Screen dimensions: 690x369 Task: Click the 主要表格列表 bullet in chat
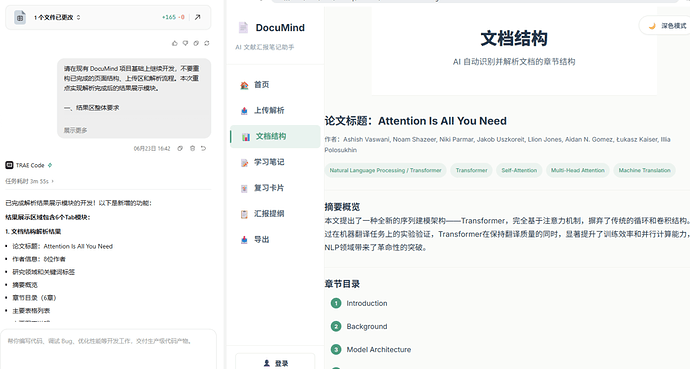tap(31, 311)
